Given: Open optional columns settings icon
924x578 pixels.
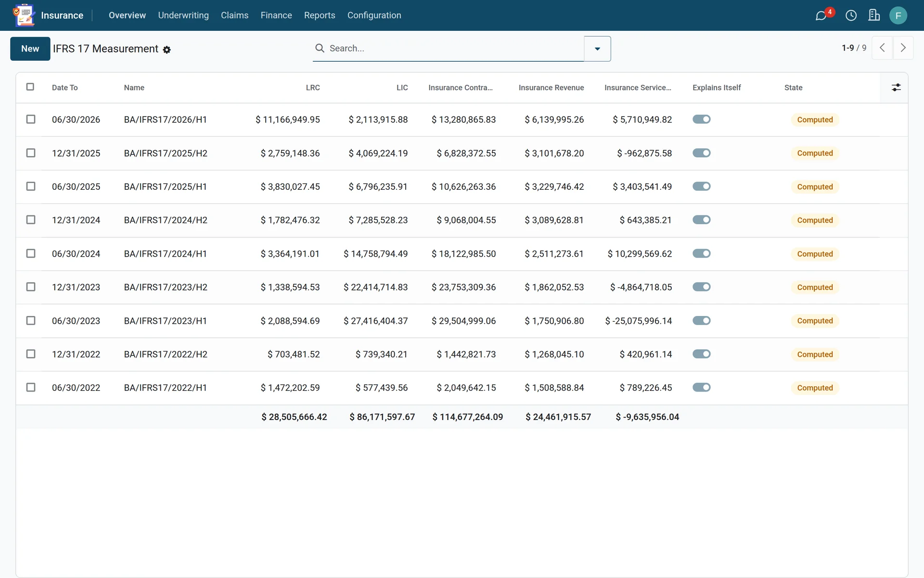Looking at the screenshot, I should (896, 87).
